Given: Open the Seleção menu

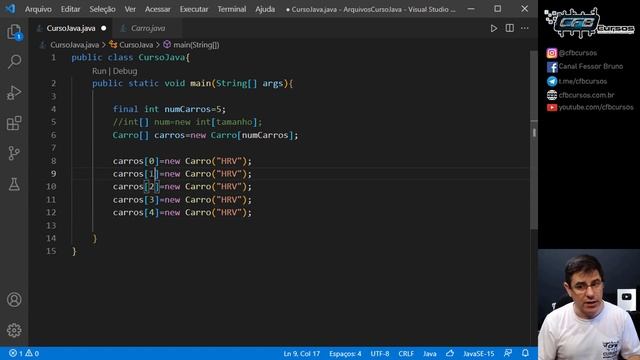Looking at the screenshot, I should [x=102, y=9].
